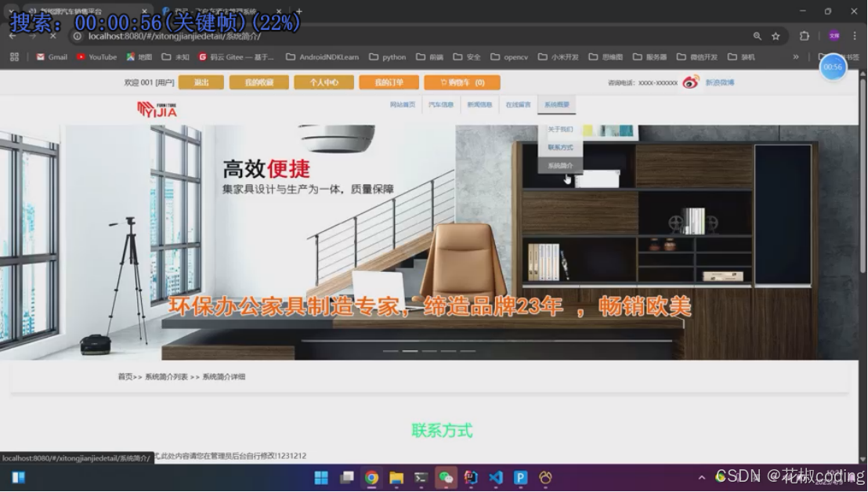Open the opencv bookmark folder

pyautogui.click(x=509, y=57)
